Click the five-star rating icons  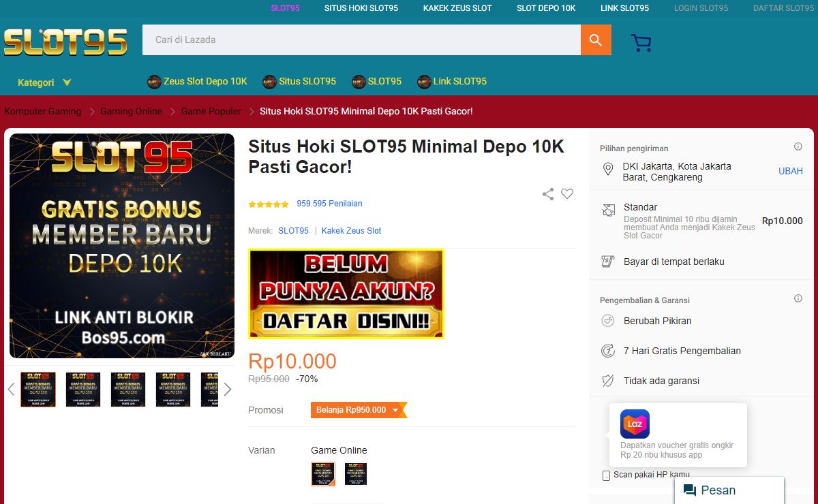(x=269, y=204)
